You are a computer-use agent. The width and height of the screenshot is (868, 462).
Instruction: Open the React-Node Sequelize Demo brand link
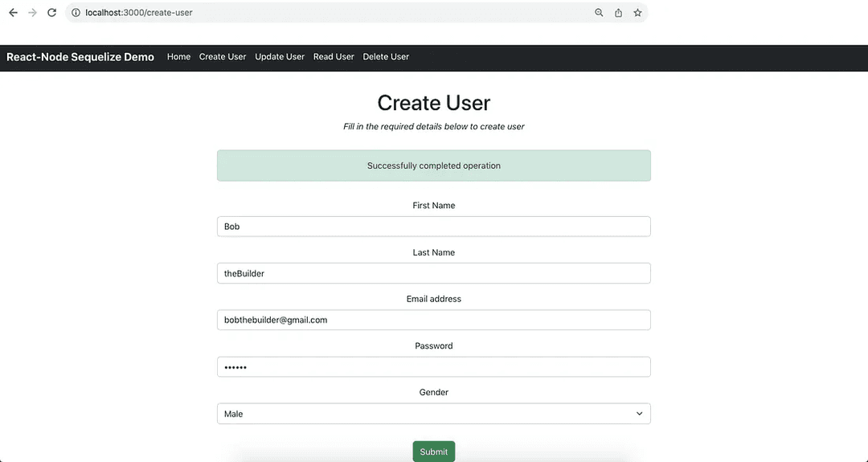(x=80, y=57)
